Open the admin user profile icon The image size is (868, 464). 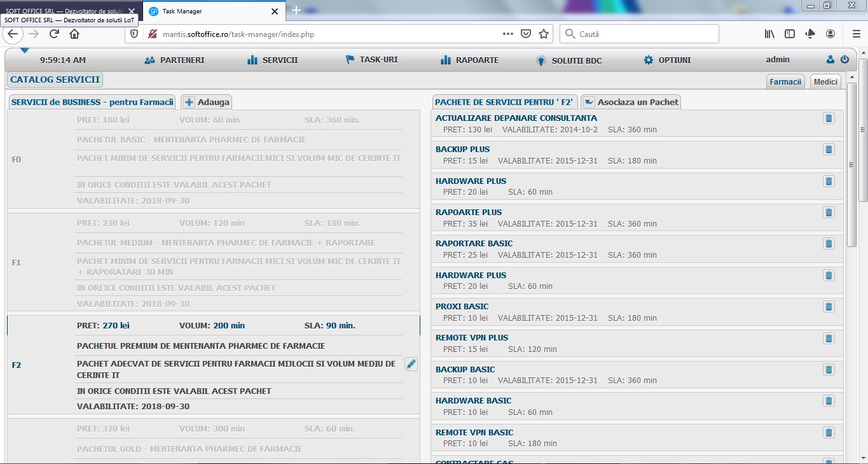[830, 60]
